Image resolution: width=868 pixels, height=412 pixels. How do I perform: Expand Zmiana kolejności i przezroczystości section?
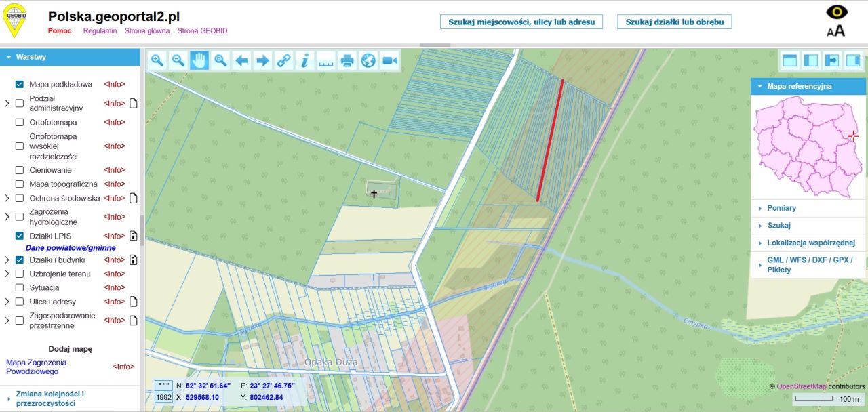coord(70,398)
